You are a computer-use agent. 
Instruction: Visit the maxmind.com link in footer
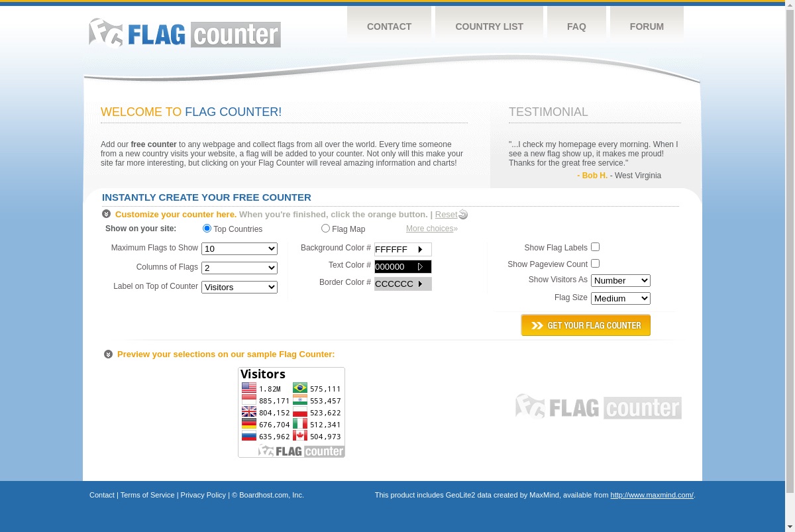point(652,495)
